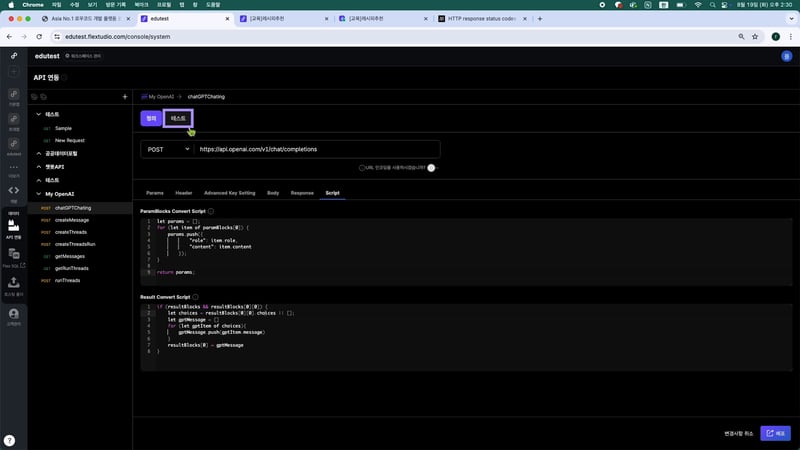Image resolution: width=800 pixels, height=450 pixels.
Task: Open the POST method dropdown
Action: (x=166, y=149)
